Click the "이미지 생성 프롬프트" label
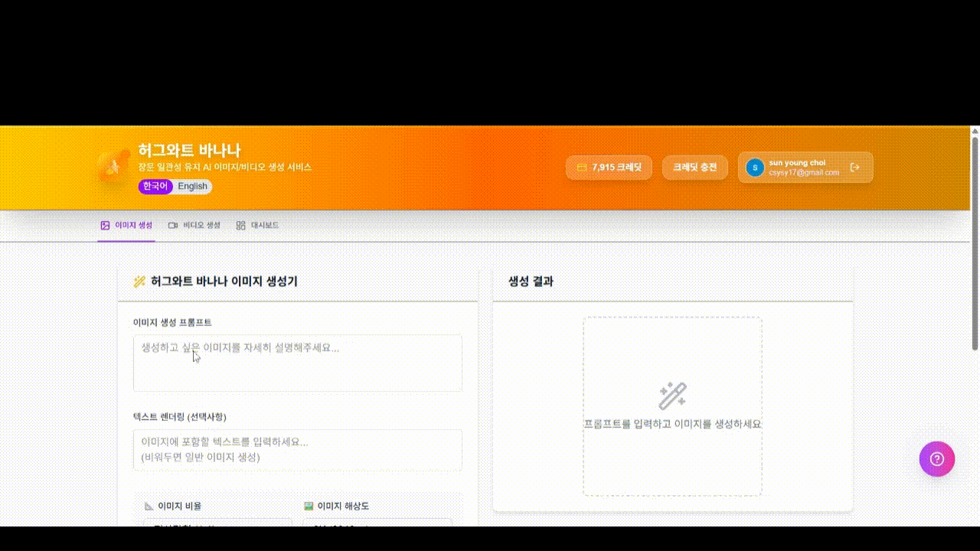 172,323
